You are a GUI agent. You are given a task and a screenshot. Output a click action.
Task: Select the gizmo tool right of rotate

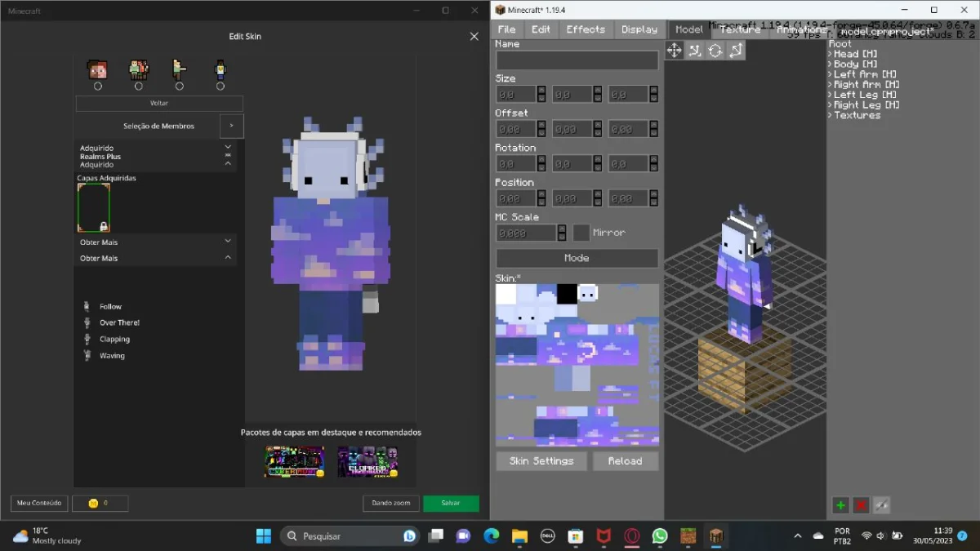[x=736, y=51]
